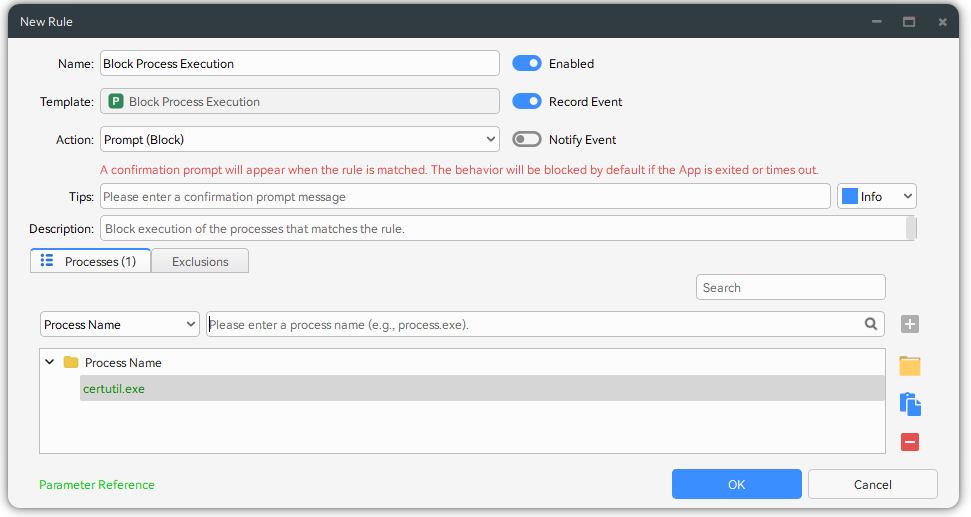Screen dimensions: 971x517
Task: Click the green P template icon
Action: point(116,102)
